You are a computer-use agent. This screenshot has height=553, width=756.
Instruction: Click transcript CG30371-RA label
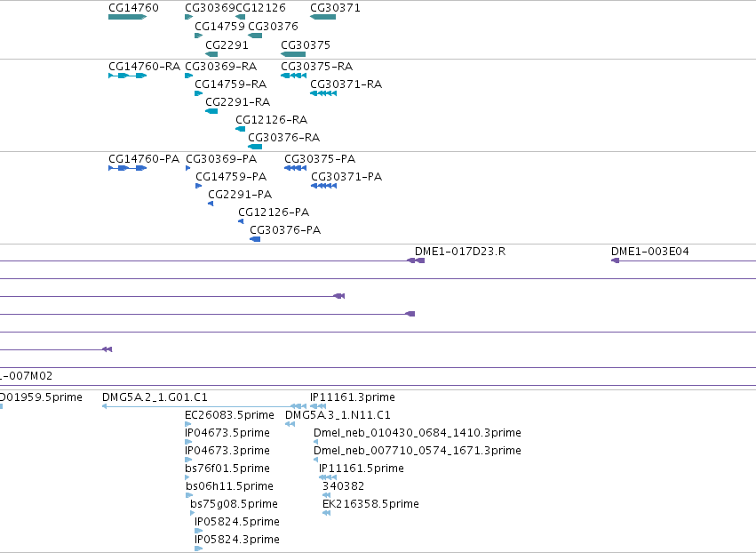click(x=346, y=84)
